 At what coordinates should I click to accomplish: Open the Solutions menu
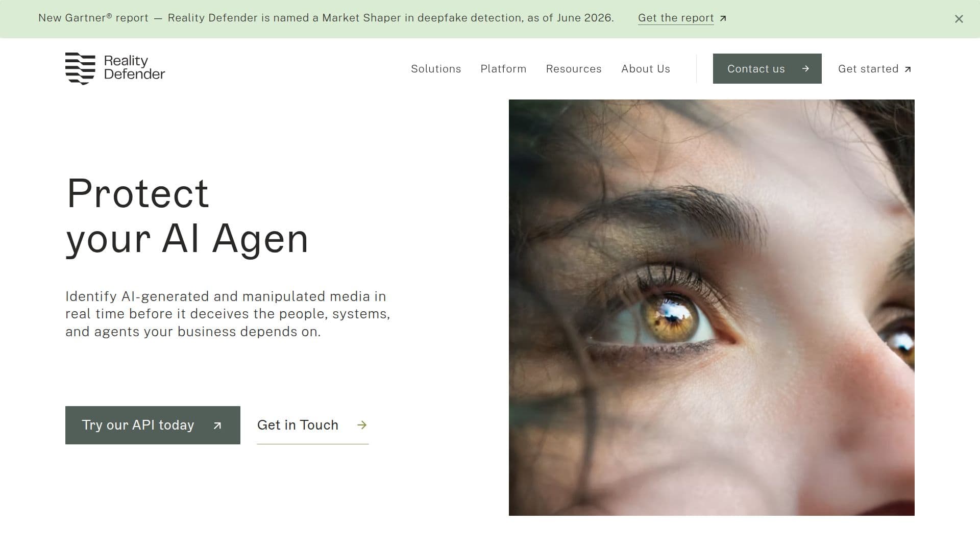436,69
